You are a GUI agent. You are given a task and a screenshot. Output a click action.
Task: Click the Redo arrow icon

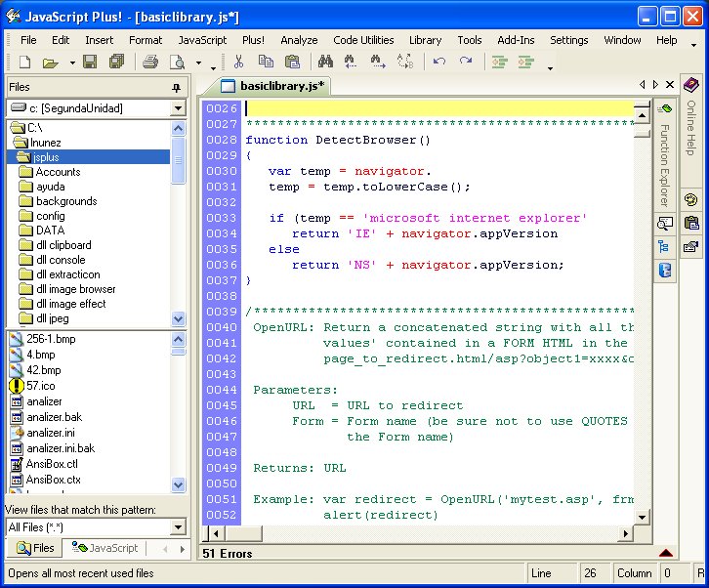click(x=466, y=62)
